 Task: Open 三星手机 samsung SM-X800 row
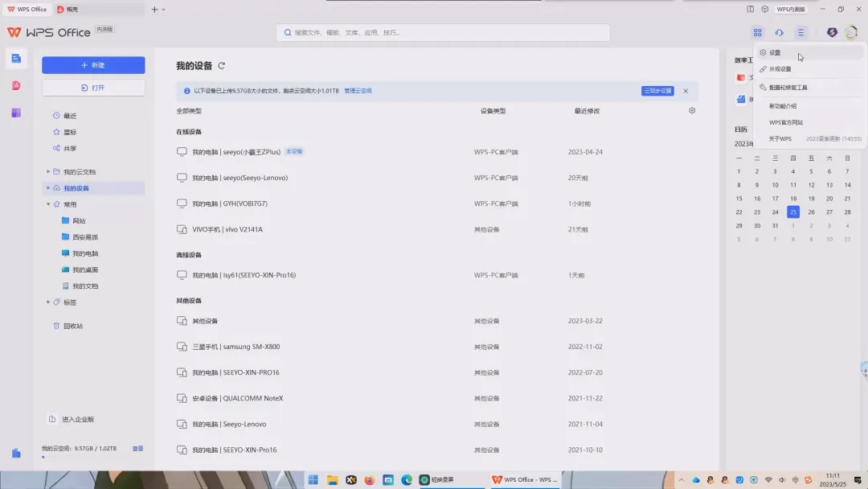tap(436, 347)
